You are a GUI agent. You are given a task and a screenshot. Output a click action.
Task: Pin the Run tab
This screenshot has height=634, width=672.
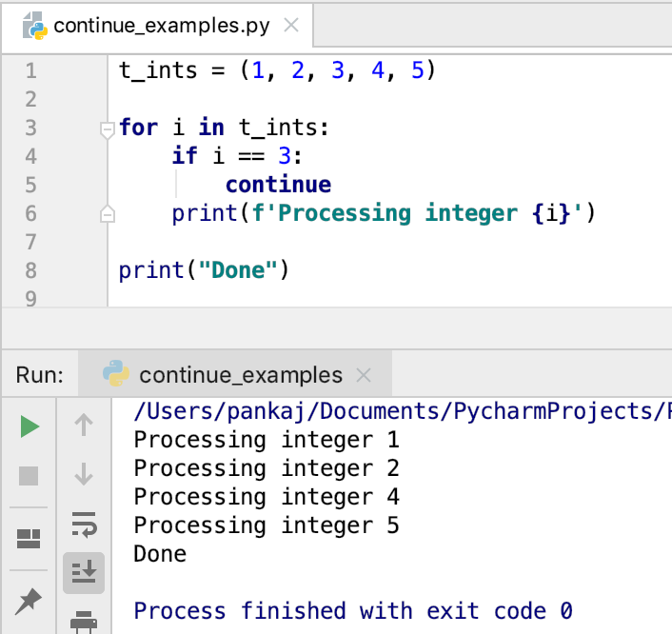coord(29,601)
